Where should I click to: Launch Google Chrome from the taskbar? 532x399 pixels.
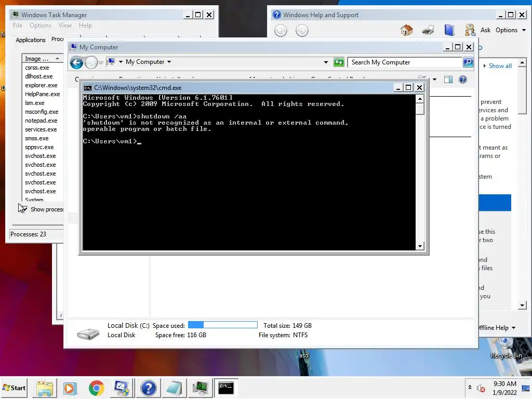tap(96, 388)
